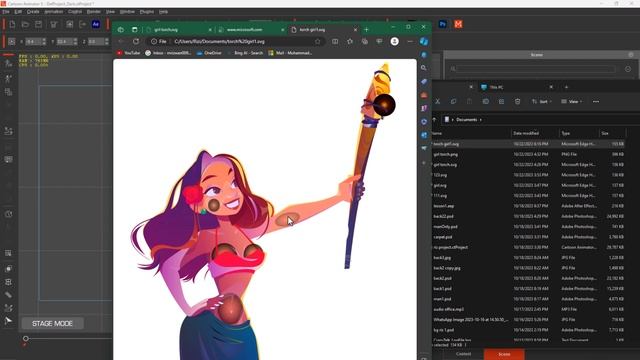This screenshot has height=360, width=640.
Task: Open the File menu in Cartoon Animator
Action: (6, 12)
